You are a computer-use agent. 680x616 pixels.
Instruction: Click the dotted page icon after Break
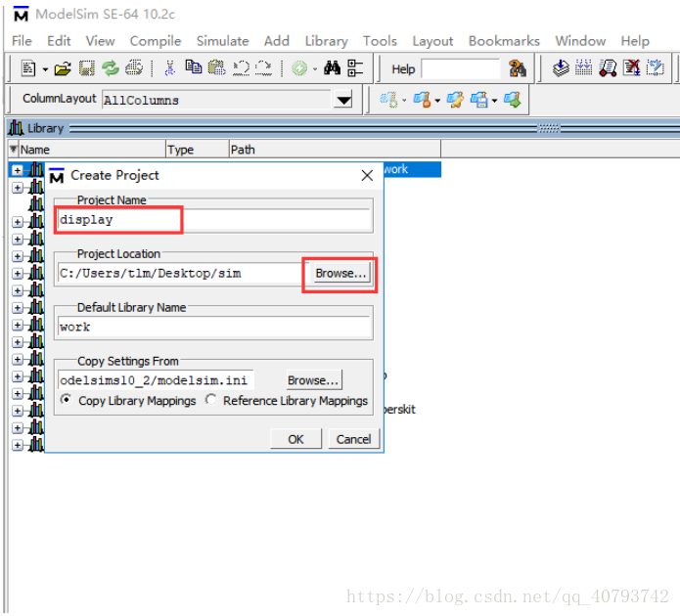point(656,67)
